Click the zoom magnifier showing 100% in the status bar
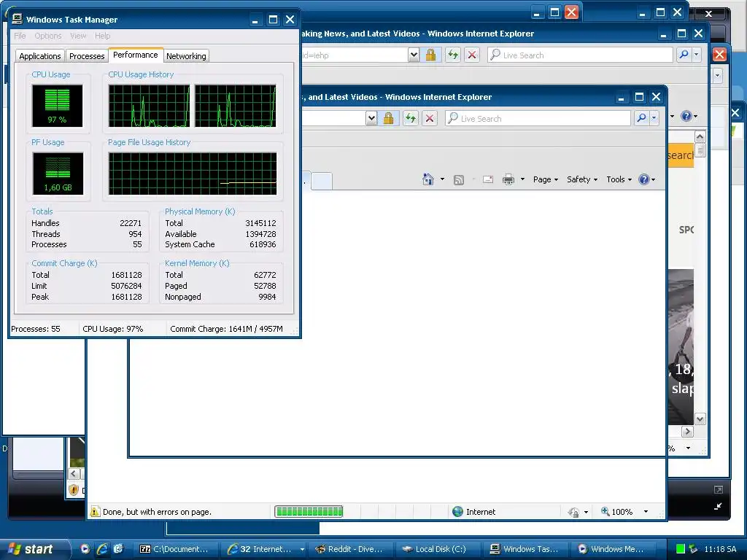The width and height of the screenshot is (747, 560). pyautogui.click(x=605, y=511)
